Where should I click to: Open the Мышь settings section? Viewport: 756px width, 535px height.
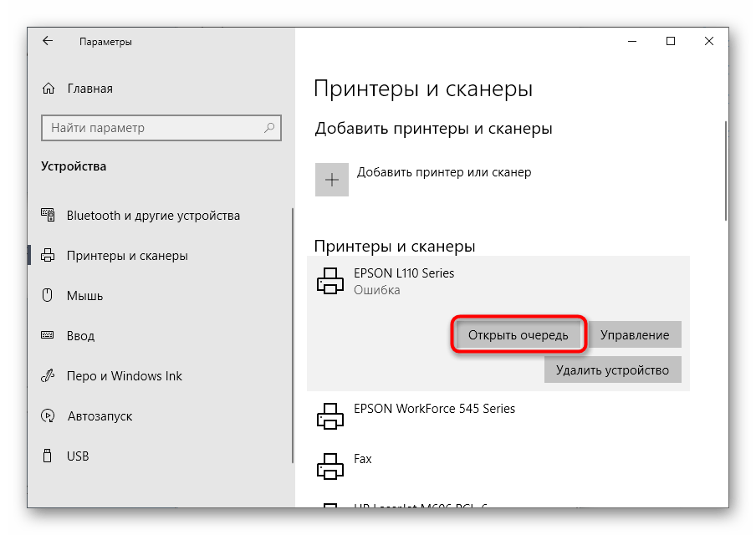(x=84, y=296)
